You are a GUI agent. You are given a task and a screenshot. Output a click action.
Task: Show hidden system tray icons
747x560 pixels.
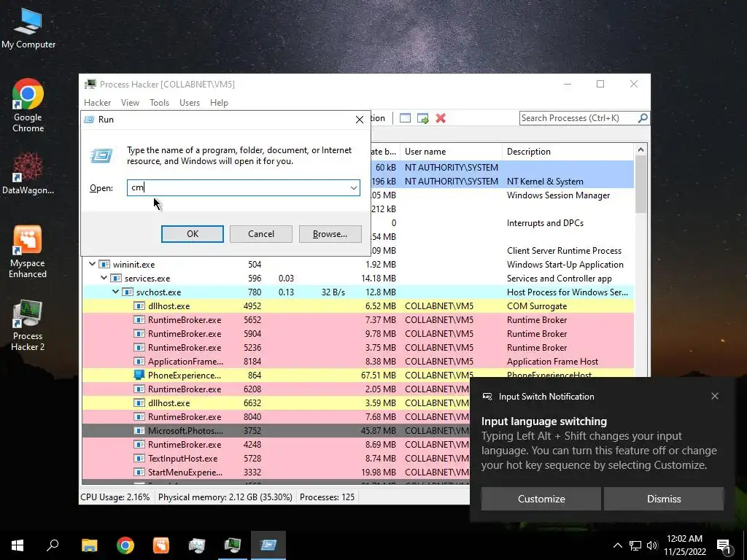pyautogui.click(x=617, y=545)
